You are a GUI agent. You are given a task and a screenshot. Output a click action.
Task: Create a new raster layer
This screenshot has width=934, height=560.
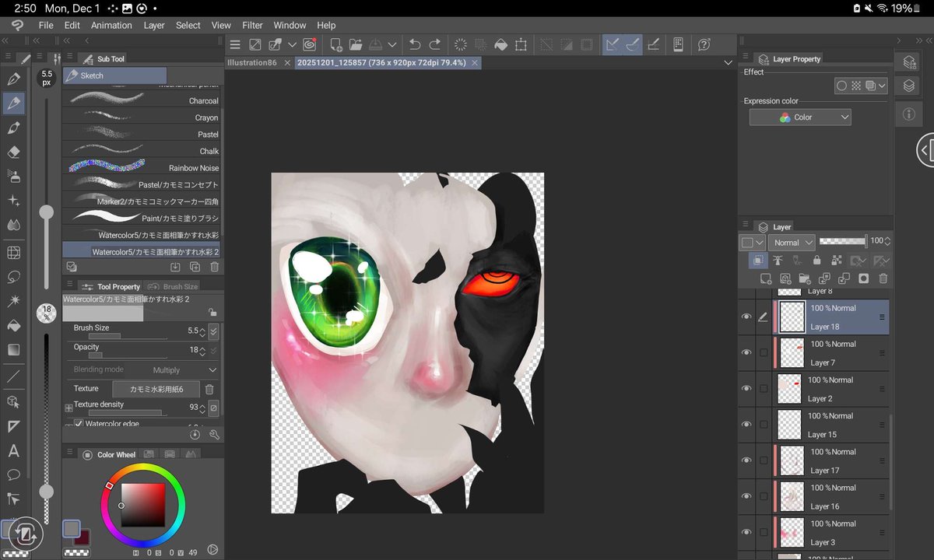(x=765, y=278)
